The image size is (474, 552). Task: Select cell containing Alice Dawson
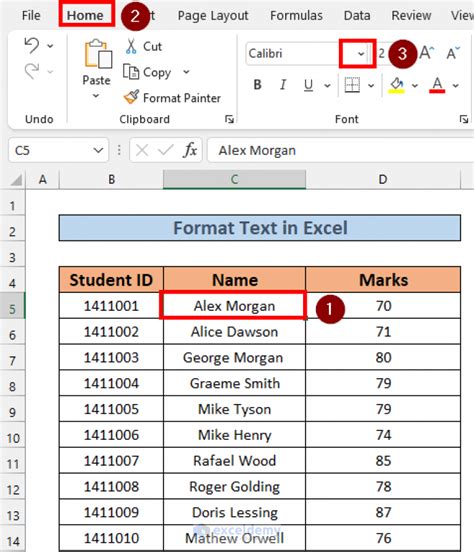(235, 332)
